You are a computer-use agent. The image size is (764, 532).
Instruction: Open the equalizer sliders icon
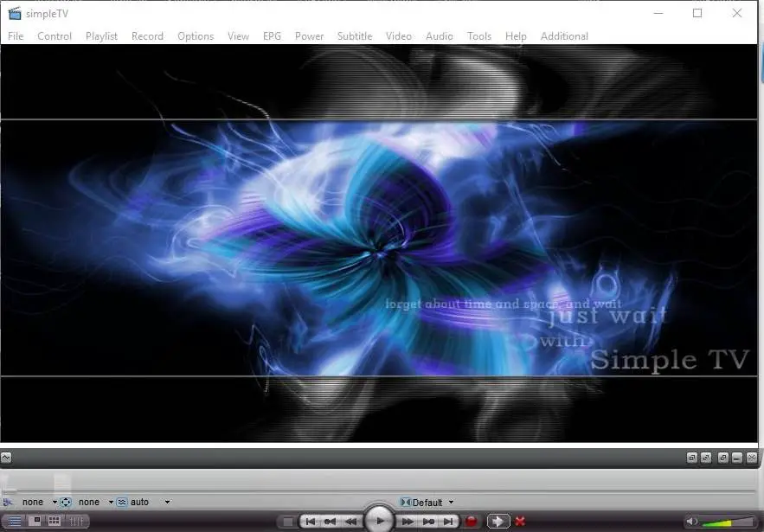click(76, 522)
